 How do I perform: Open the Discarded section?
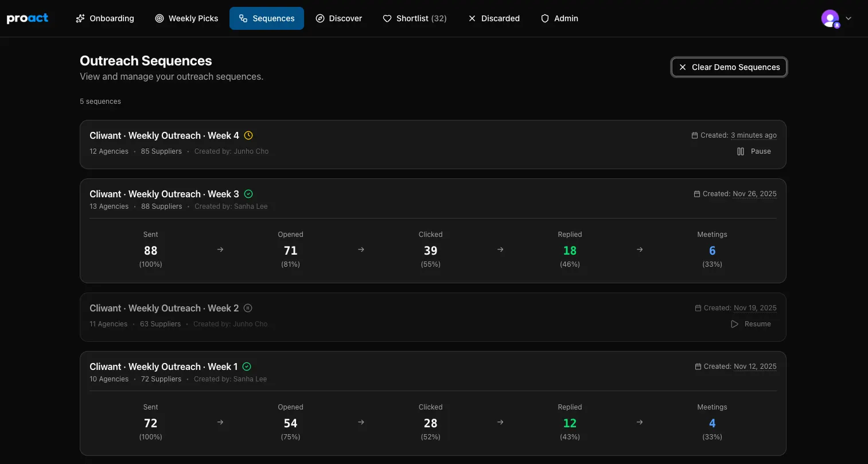[493, 18]
